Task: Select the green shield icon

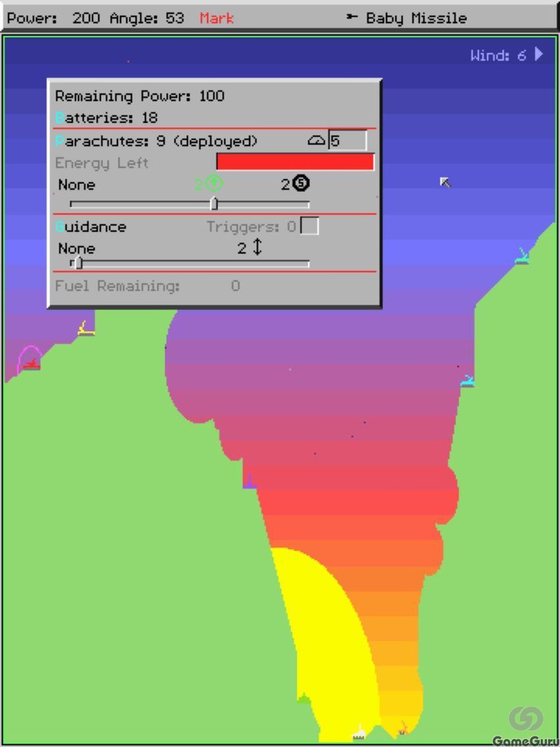Action: [x=215, y=183]
